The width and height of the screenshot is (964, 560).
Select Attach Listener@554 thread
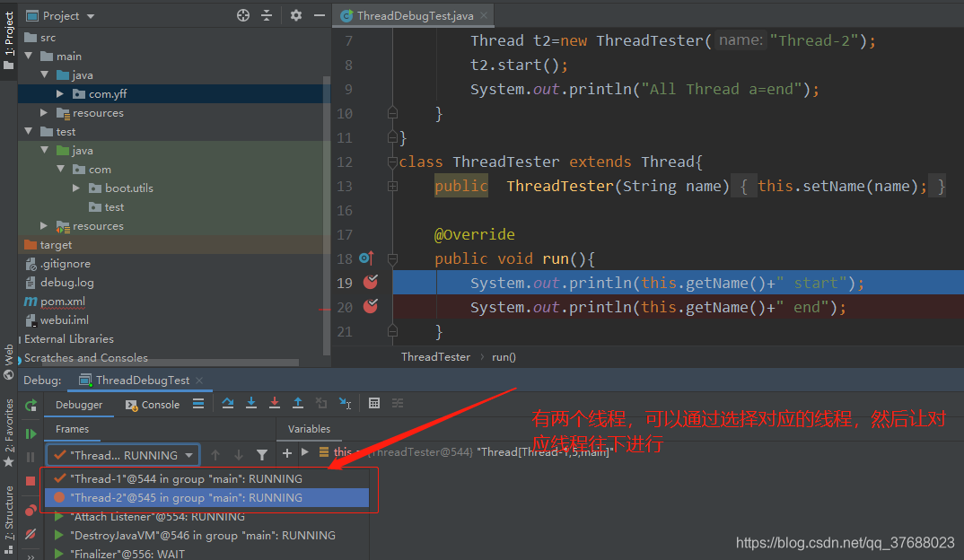pyautogui.click(x=207, y=516)
